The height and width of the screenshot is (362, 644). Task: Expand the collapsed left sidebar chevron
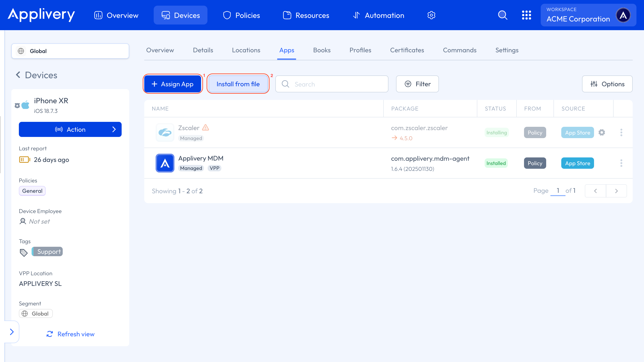pyautogui.click(x=12, y=332)
